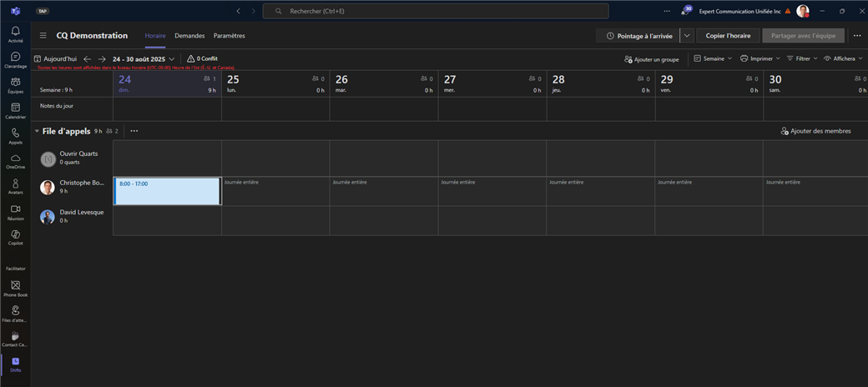
Task: Click the TAP badge
Action: 43,11
